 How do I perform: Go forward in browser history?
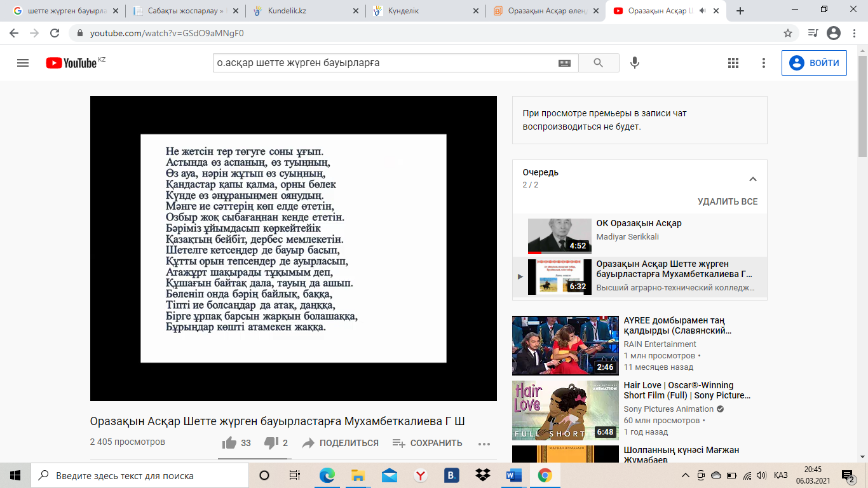coord(34,33)
